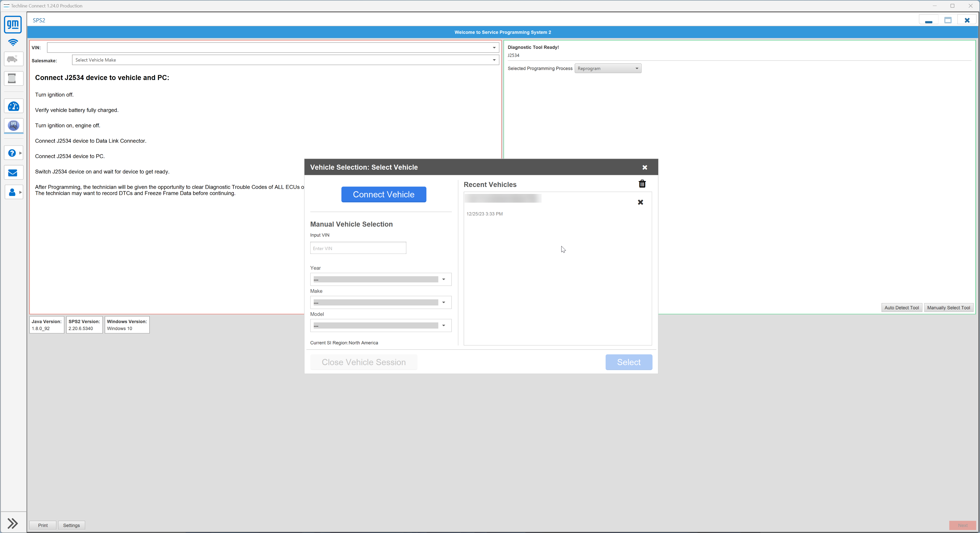Select the SPS programming sidebar icon
980x533 pixels.
click(x=13, y=125)
